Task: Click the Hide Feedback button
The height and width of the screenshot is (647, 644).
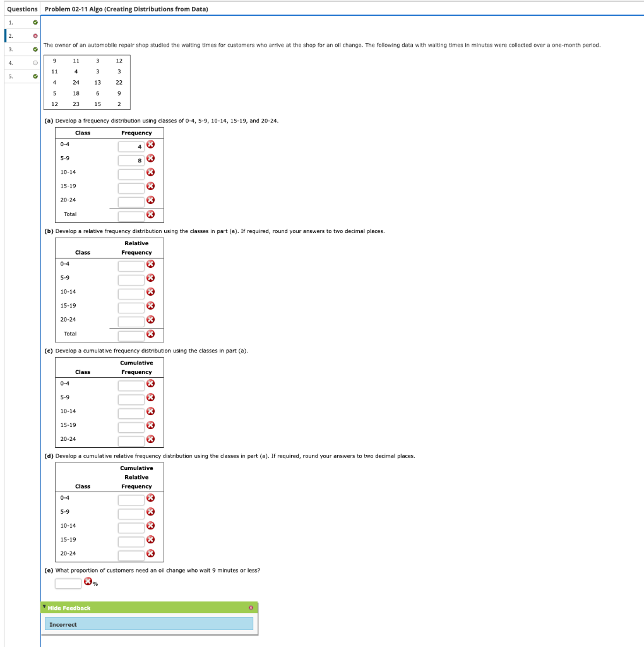Action: 69,607
